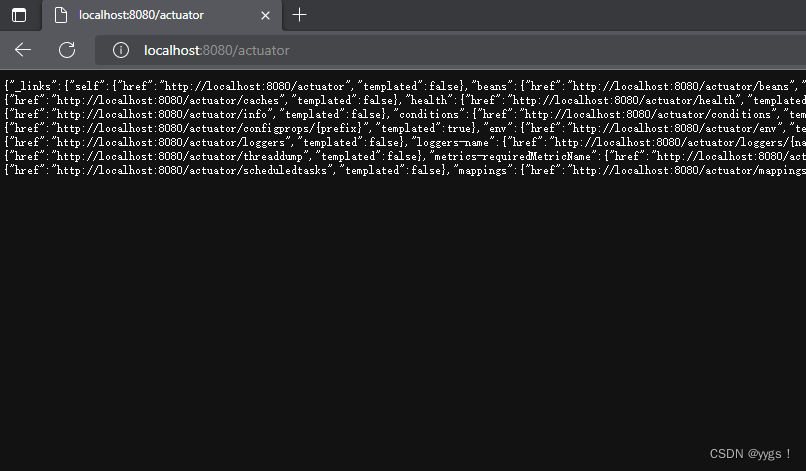
Task: Go back with the back arrow
Action: [x=23, y=50]
